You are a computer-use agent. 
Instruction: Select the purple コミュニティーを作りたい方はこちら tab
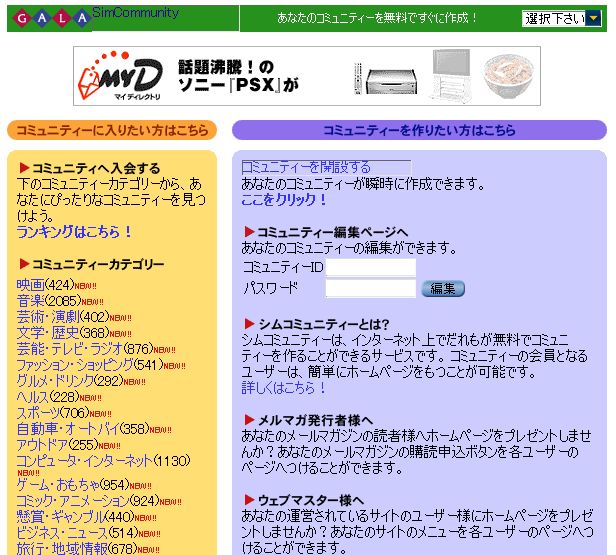pos(419,130)
